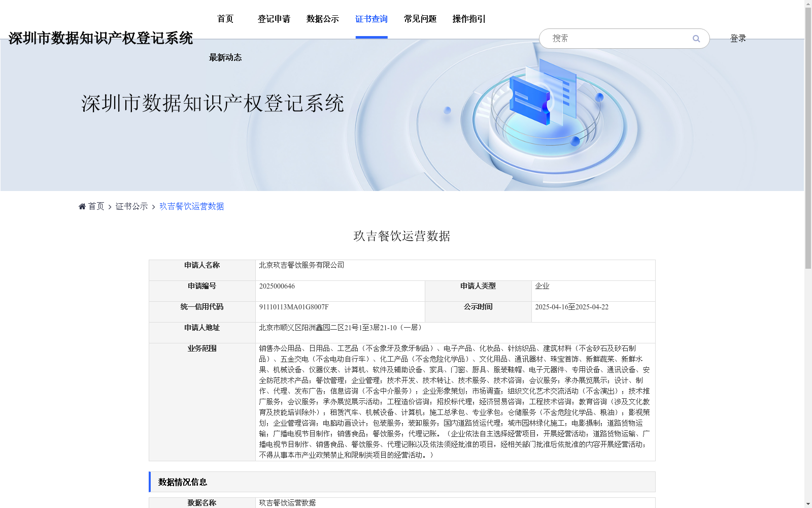
Task: Click the 登录 login link
Action: coord(738,39)
